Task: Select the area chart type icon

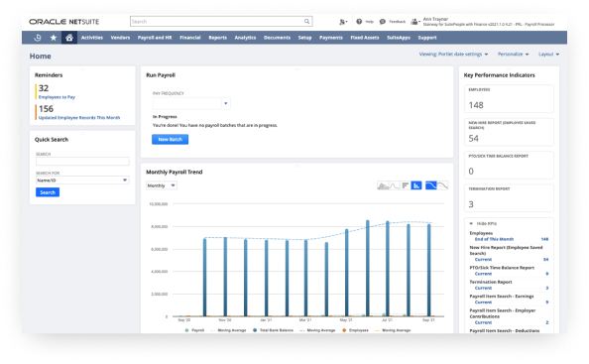Action: tap(383, 185)
